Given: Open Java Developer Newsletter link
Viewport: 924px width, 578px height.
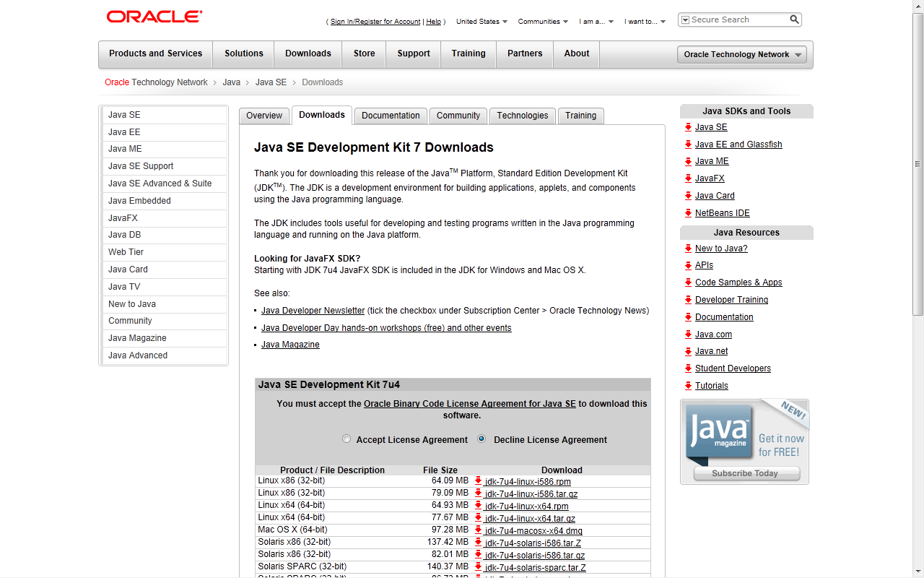Looking at the screenshot, I should pos(313,311).
